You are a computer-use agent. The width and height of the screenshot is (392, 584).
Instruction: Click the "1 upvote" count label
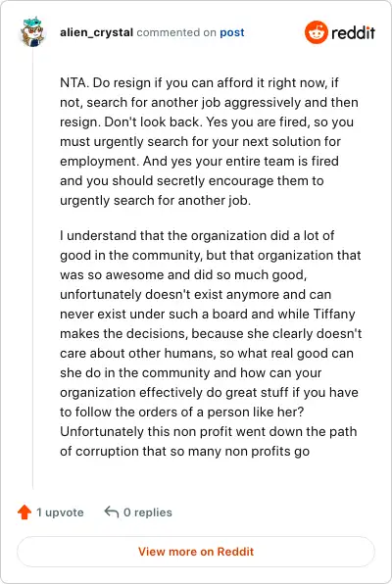[60, 512]
